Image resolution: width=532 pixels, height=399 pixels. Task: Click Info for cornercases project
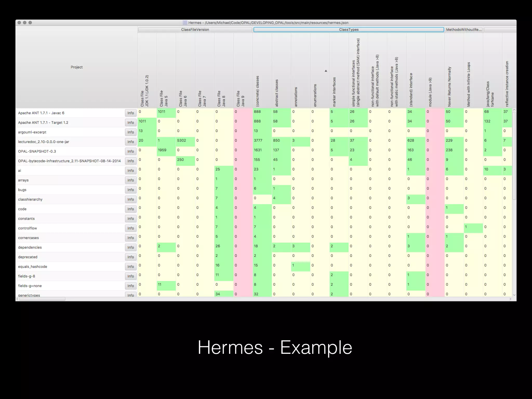[131, 238]
